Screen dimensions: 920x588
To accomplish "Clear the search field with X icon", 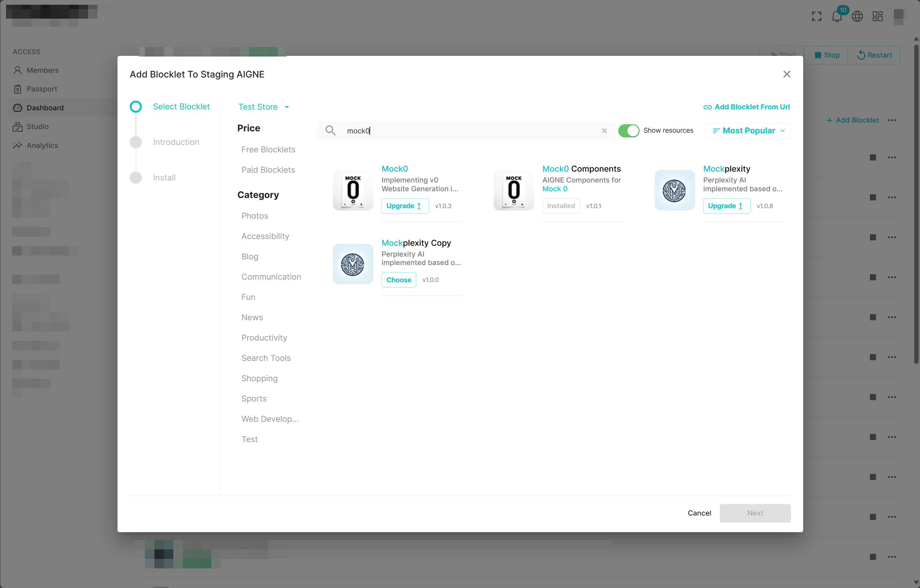I will point(604,131).
